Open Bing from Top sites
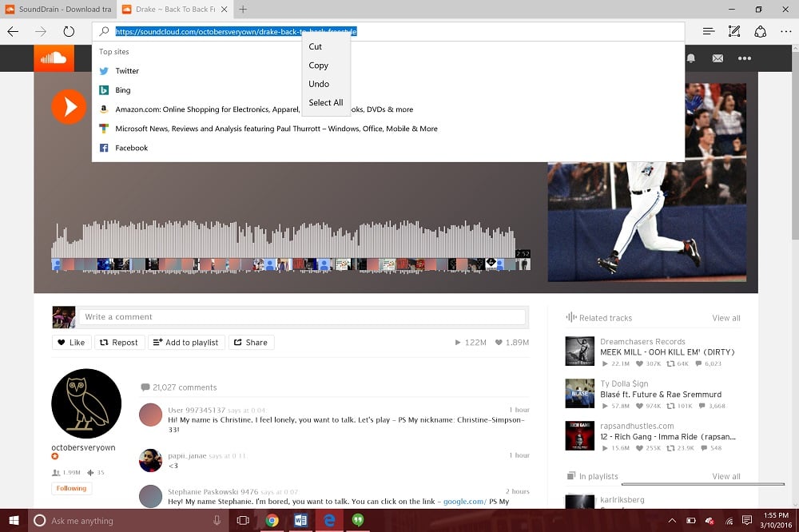This screenshot has height=532, width=799. (388, 90)
